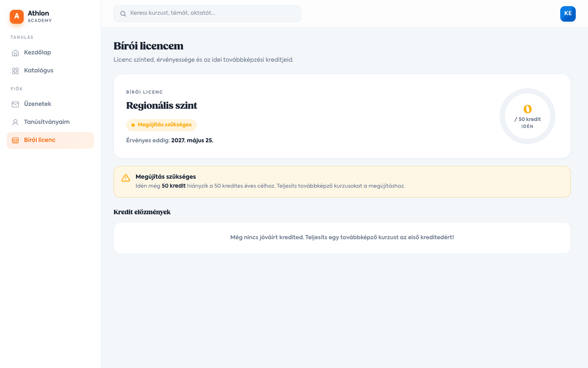This screenshot has height=368, width=588.
Task: Click the Tanúsítványaim person icon
Action: [16, 122]
